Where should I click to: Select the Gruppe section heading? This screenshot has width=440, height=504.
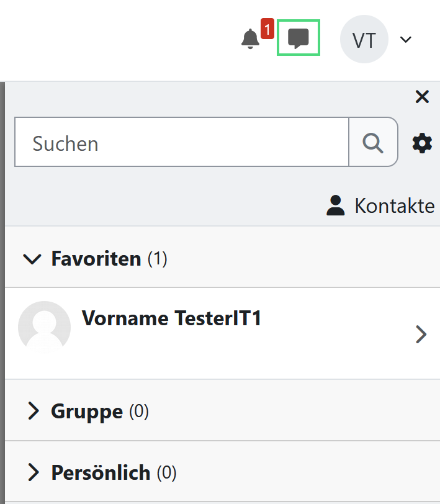pos(87,411)
